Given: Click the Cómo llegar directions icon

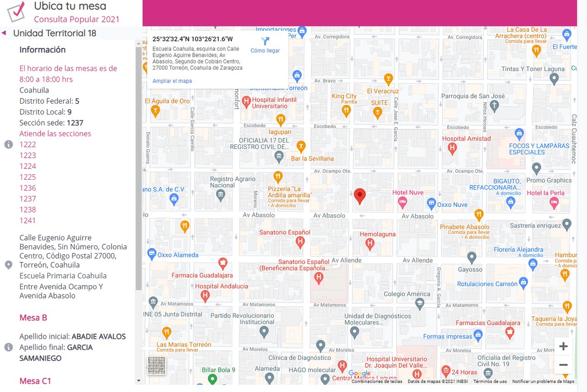Looking at the screenshot, I should (x=265, y=42).
